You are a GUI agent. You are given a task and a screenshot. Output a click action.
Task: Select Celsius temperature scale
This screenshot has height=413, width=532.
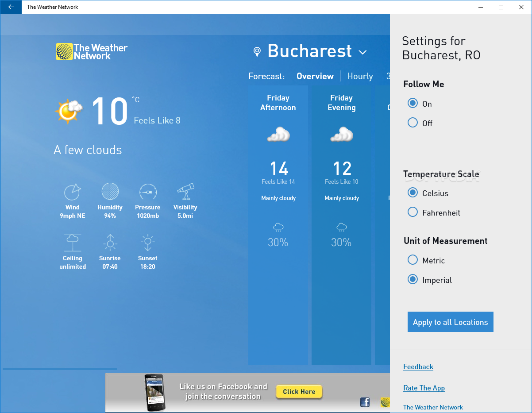(412, 193)
